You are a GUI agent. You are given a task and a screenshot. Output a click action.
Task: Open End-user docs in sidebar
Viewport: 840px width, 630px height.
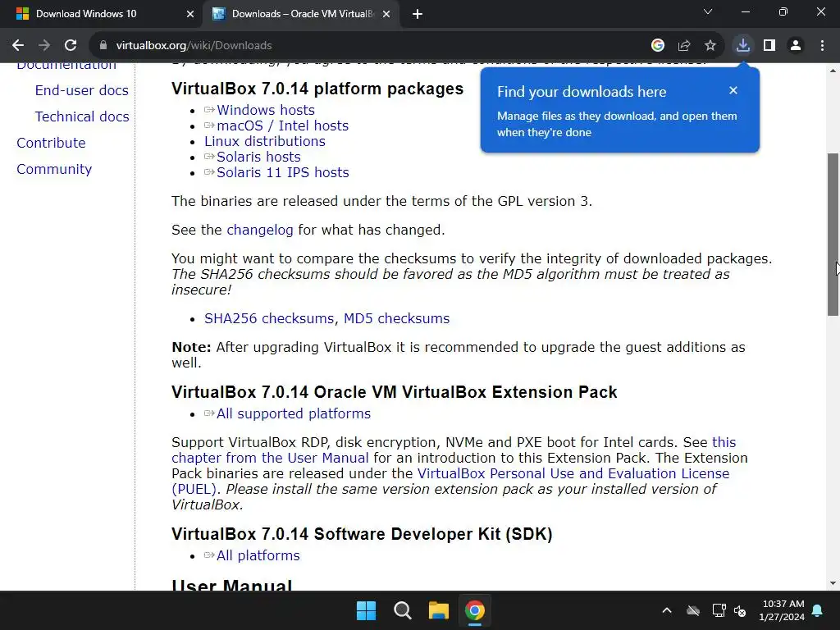click(x=81, y=90)
